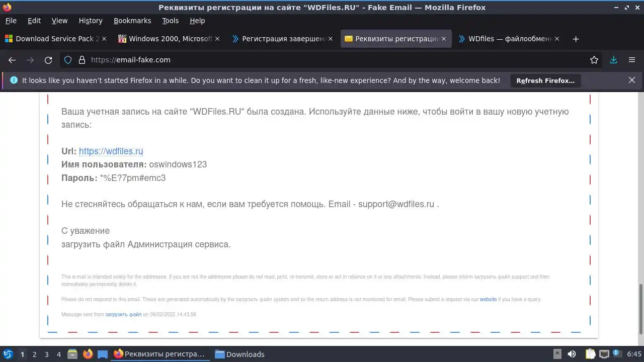This screenshot has width=644, height=362.
Task: Click Windows favicon on Download Service Pack tab
Action: (9, 39)
